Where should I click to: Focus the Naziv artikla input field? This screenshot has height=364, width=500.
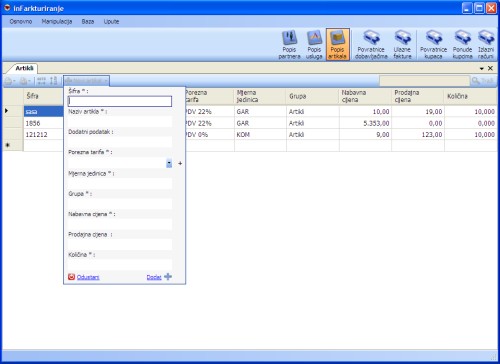coord(120,122)
